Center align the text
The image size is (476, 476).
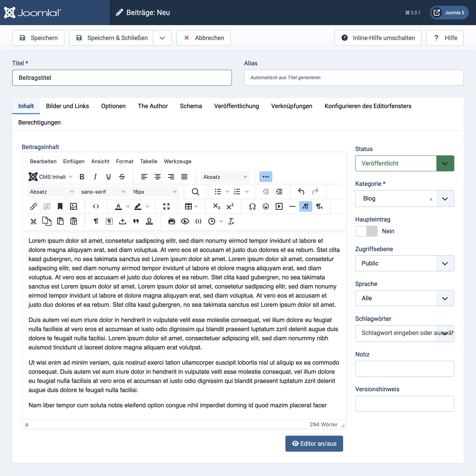pyautogui.click(x=157, y=177)
